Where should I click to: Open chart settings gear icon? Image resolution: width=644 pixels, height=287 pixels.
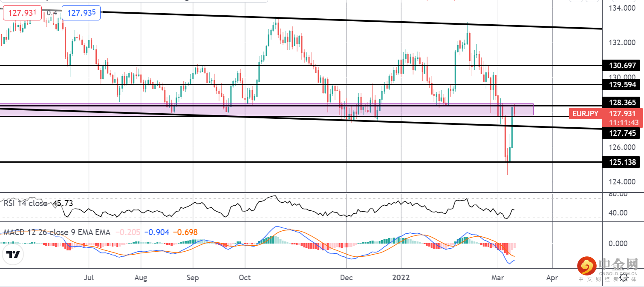(x=624, y=277)
